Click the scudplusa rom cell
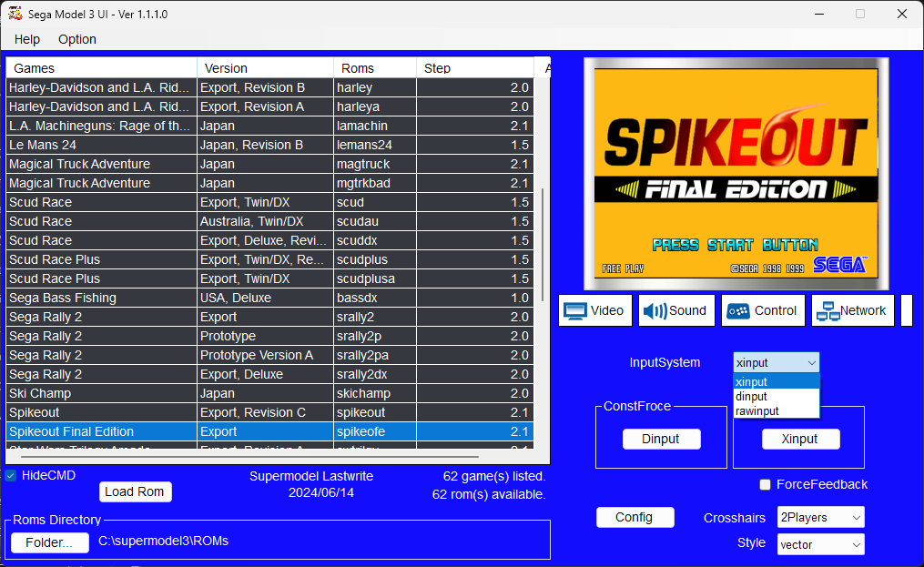 (x=375, y=278)
